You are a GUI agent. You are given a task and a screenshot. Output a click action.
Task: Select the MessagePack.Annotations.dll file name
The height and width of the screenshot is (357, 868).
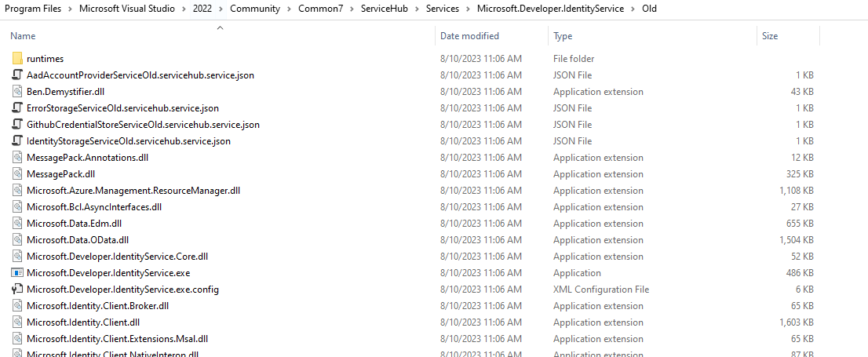[87, 157]
